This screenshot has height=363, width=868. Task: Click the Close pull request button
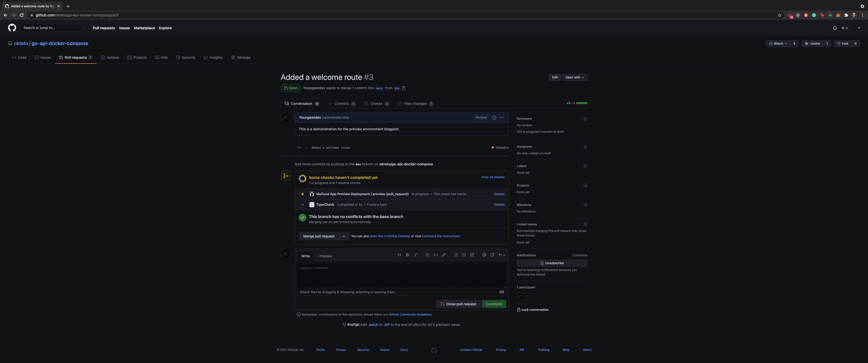(458, 304)
